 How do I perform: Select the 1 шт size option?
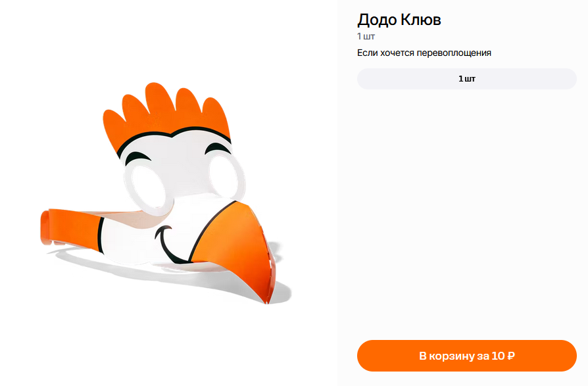(466, 79)
